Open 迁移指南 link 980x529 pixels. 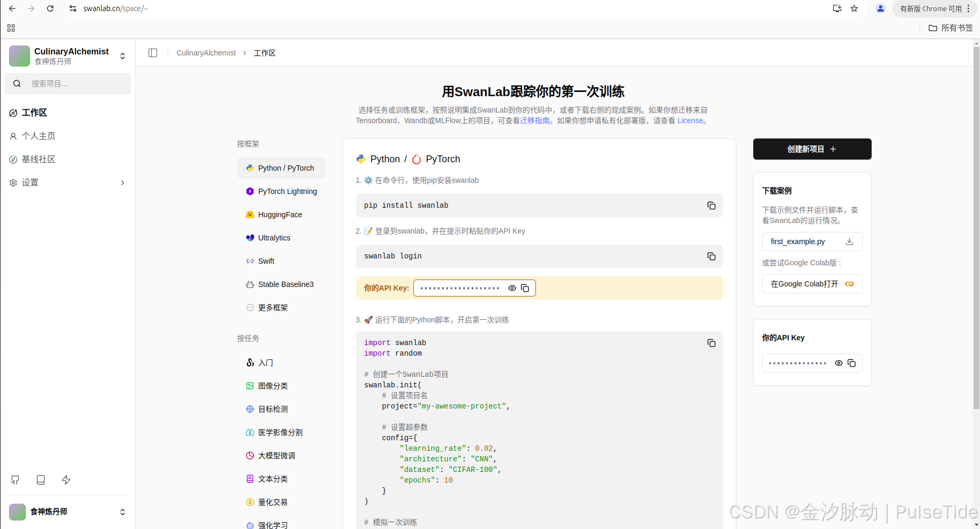tap(535, 120)
